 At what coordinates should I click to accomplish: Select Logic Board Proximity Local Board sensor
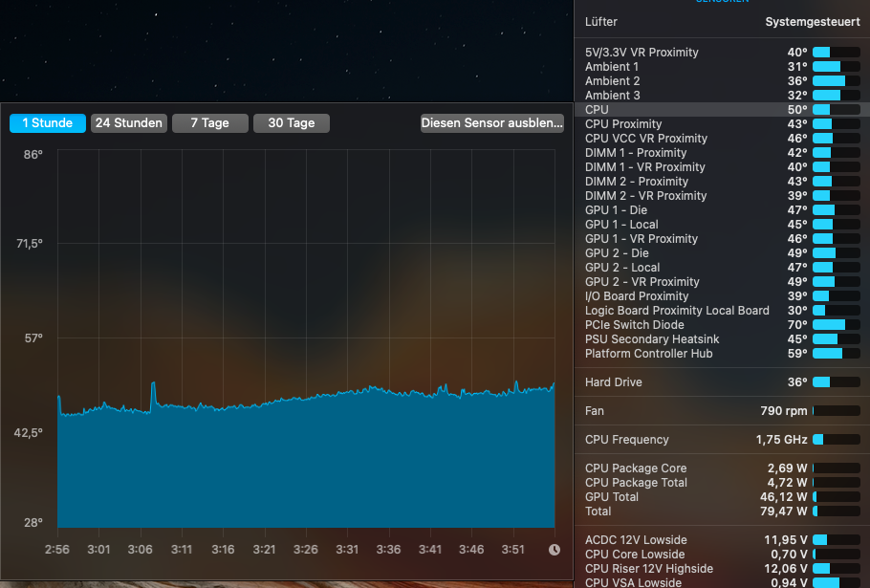pyautogui.click(x=723, y=311)
